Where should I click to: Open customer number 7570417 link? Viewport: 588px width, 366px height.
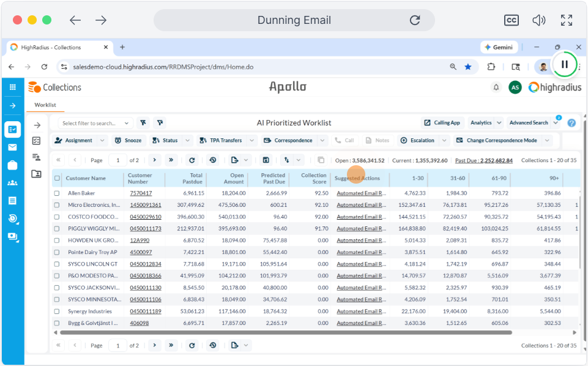point(141,193)
